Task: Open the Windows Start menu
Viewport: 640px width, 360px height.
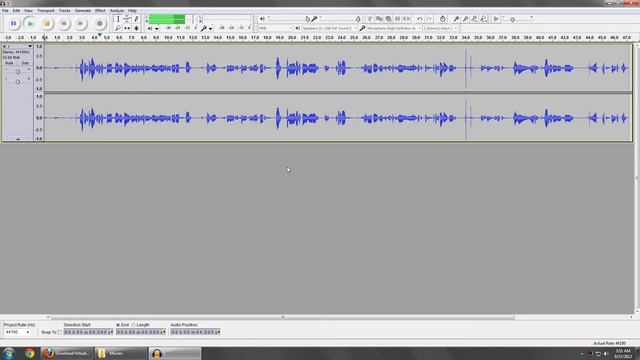Action: click(9, 353)
